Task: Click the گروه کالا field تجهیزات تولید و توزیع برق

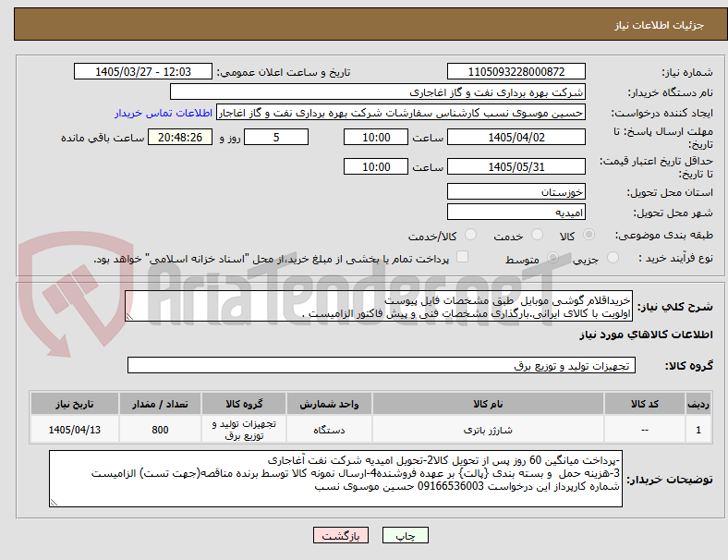Action: coord(382,365)
